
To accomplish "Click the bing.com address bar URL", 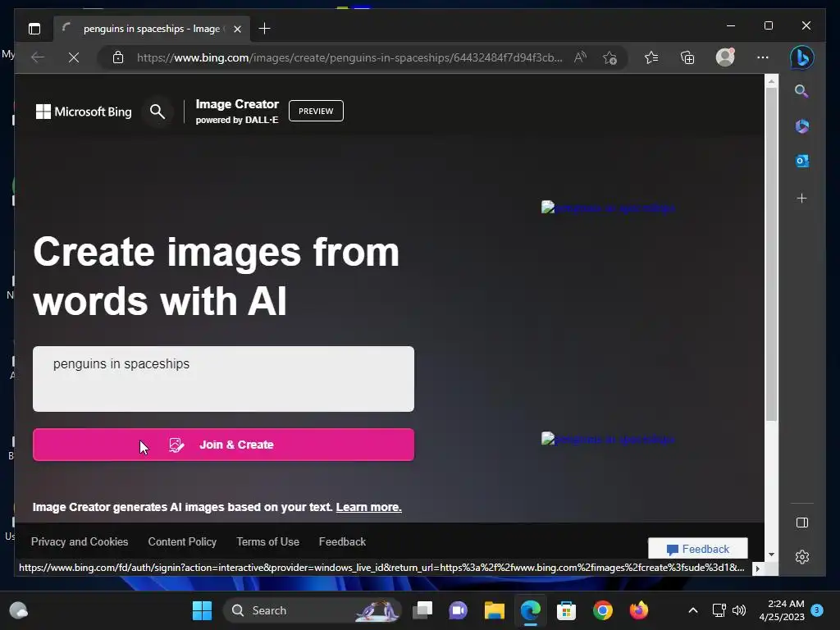I will click(349, 57).
